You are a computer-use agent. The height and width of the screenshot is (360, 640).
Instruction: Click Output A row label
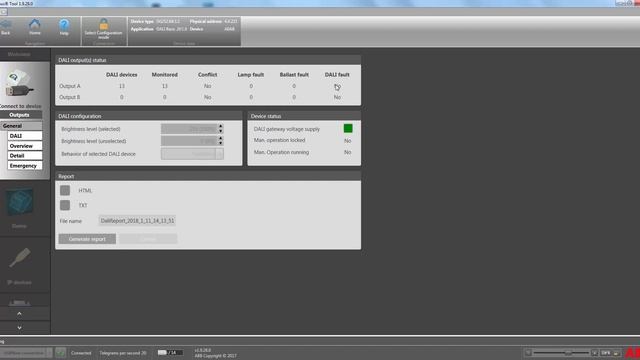(x=70, y=86)
